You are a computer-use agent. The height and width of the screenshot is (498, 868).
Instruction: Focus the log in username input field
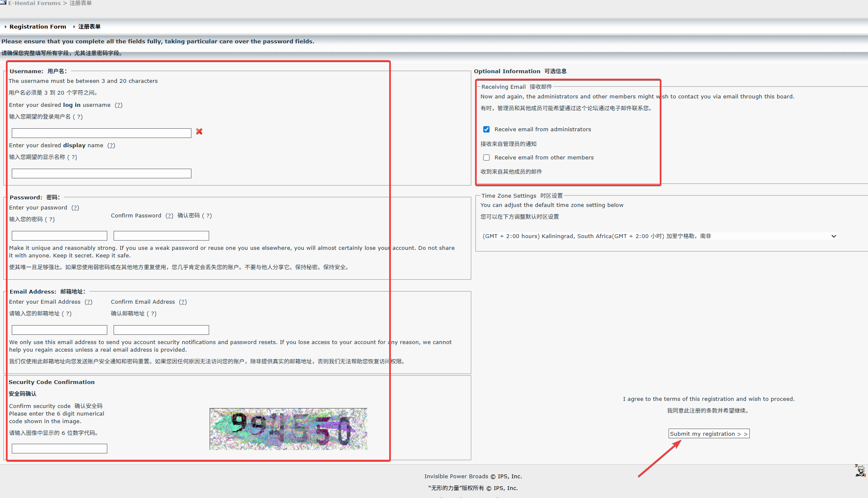pos(101,133)
